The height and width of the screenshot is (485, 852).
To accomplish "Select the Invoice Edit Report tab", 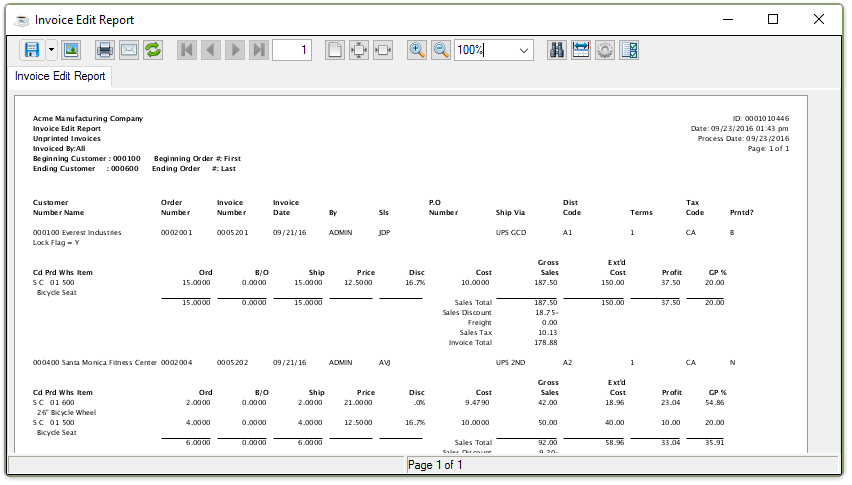I will pos(60,76).
